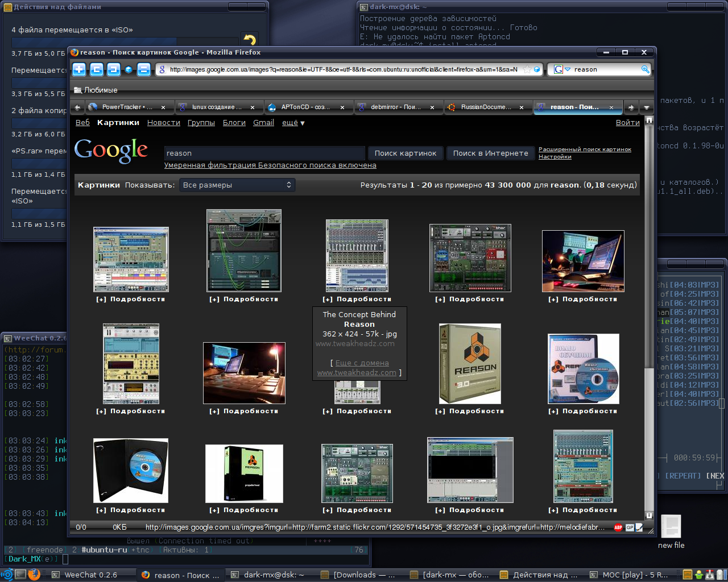Expand Подробности under the black DVD case image
Screen dimensions: 728x582
tap(131, 510)
